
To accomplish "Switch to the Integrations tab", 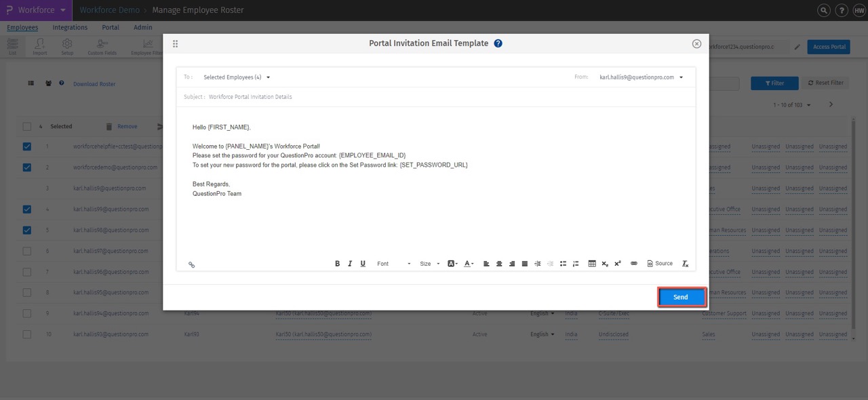I will [70, 27].
